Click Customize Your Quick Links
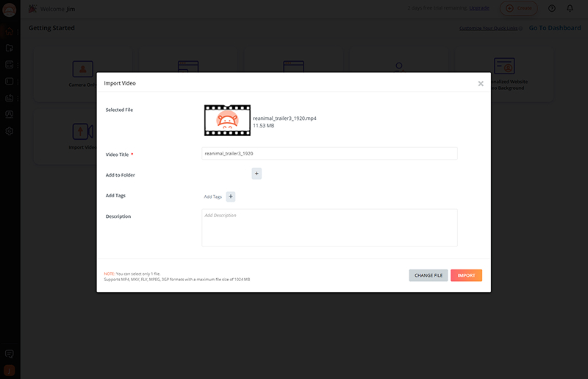Image resolution: width=588 pixels, height=379 pixels. (490, 29)
